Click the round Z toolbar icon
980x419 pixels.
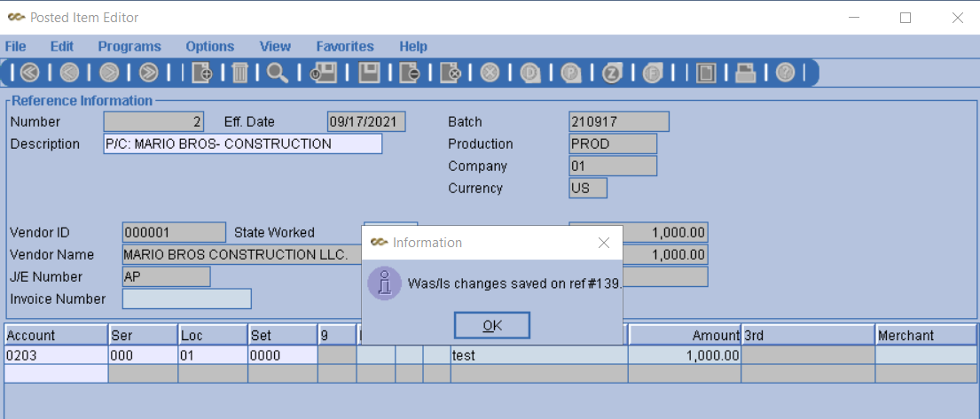point(611,73)
